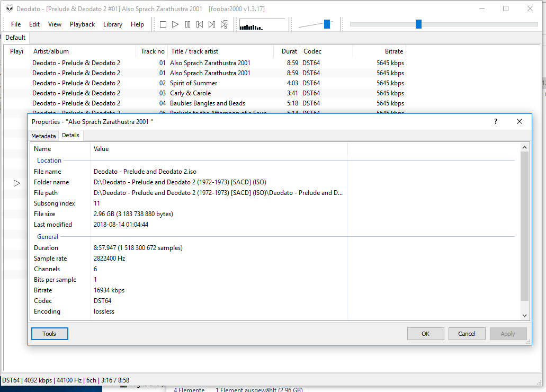
Task: Click the Codec DST64 value in Details
Action: pyautogui.click(x=102, y=301)
